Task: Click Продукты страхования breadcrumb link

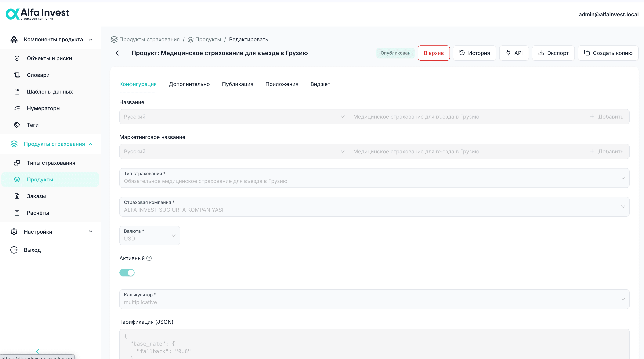Action: click(x=149, y=39)
